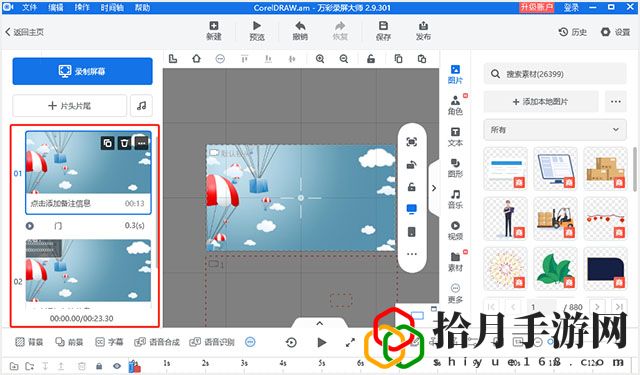The height and width of the screenshot is (375, 640).
Task: Open more tools in bottom toolbar circle
Action: click(x=250, y=342)
